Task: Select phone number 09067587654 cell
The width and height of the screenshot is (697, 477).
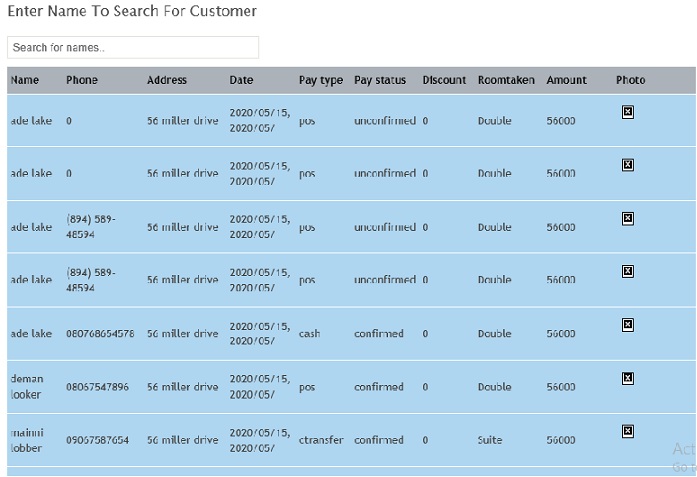Action: (97, 440)
